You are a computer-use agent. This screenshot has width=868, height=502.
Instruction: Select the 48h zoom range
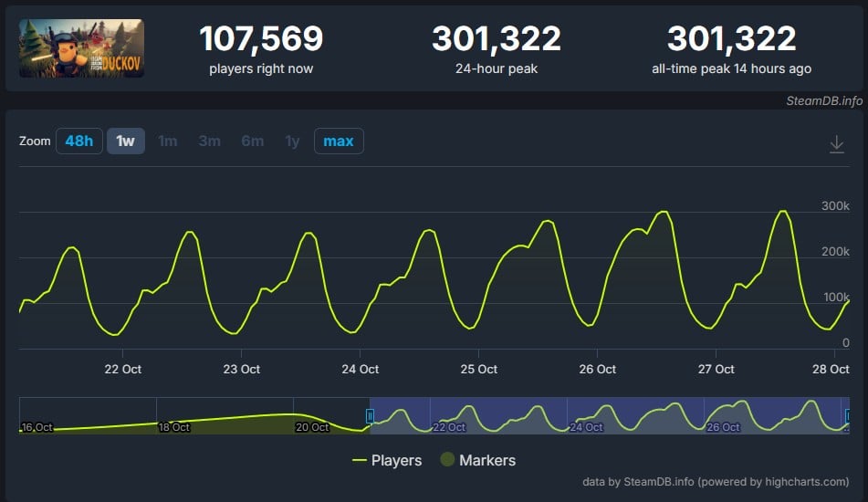79,141
